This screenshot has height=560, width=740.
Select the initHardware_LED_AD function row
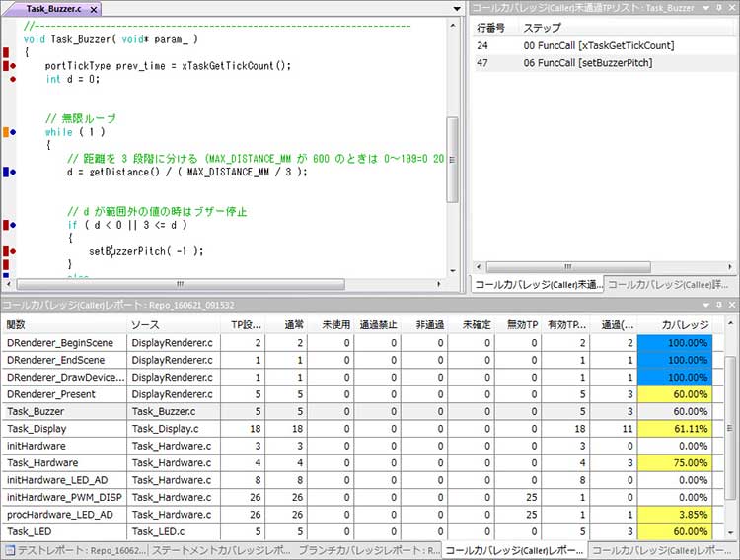(x=362, y=480)
